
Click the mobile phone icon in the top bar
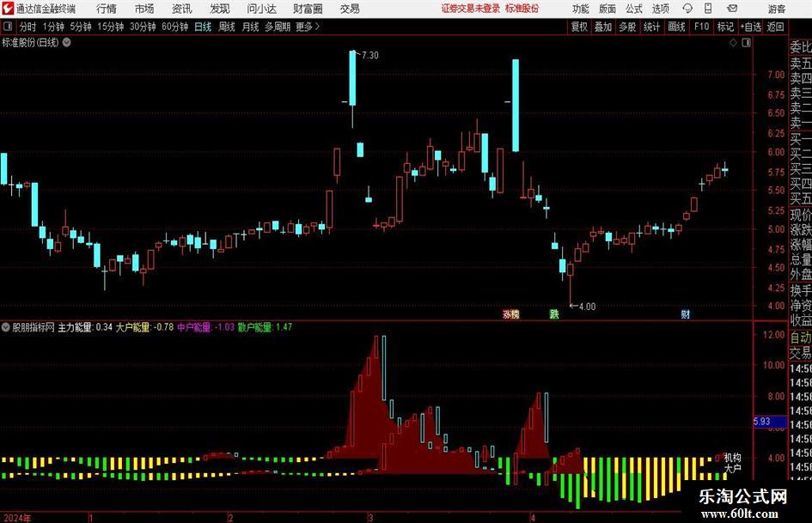(708, 9)
